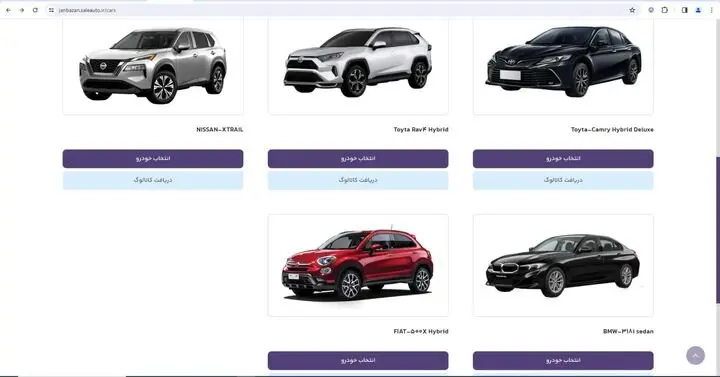
Task: Select car button under NISSAN-XTRAIL
Action: [x=153, y=158]
